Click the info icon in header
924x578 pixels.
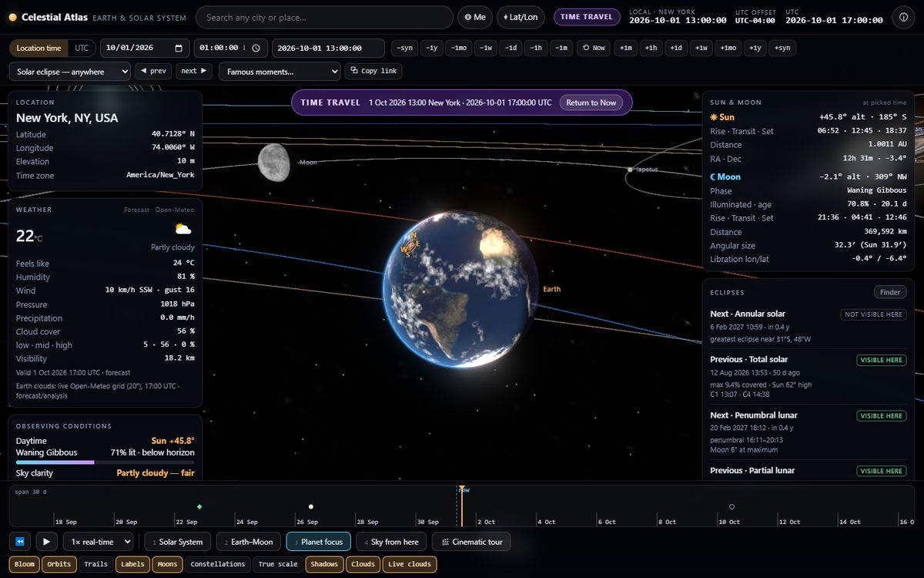coord(902,17)
